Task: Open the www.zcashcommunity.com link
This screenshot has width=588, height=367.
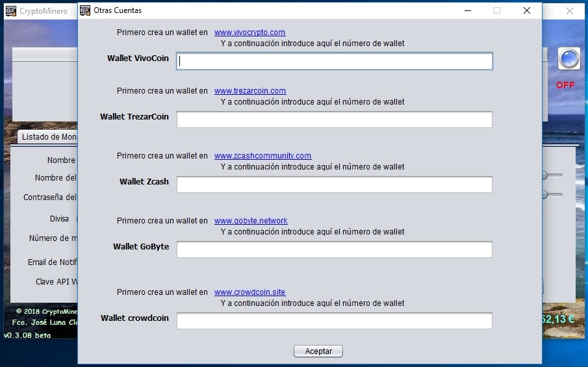Action: 262,156
